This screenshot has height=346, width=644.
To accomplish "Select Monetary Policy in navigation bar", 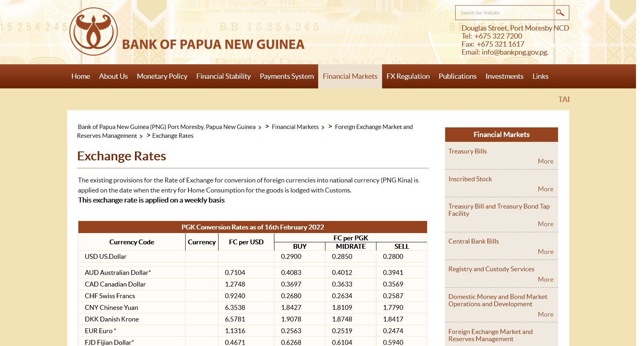I will click(x=162, y=76).
